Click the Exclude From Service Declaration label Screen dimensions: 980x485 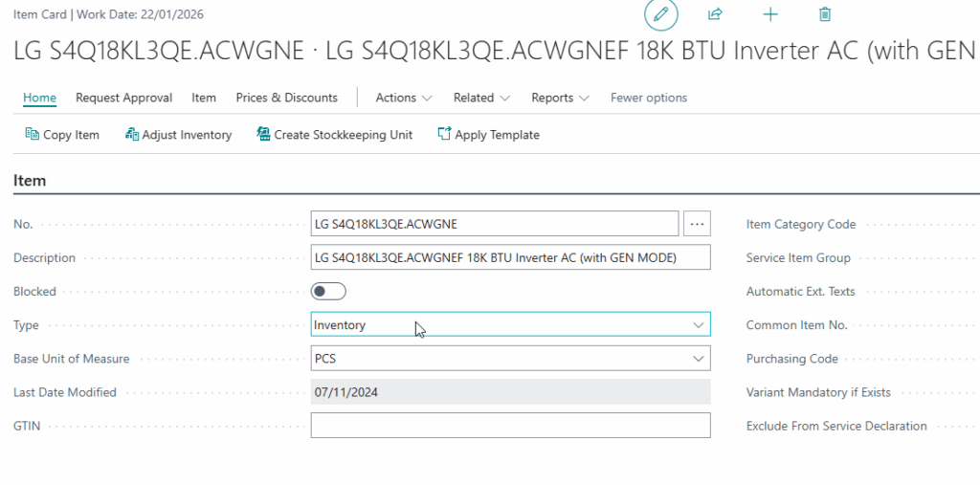coord(836,426)
